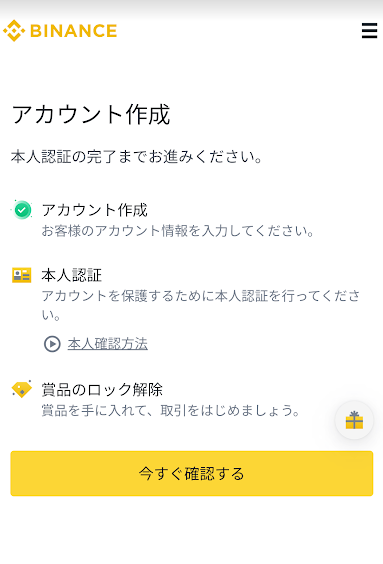This screenshot has width=383, height=564.
Task: Click the お客様のアカウント情報を入力してください description
Action: (178, 231)
